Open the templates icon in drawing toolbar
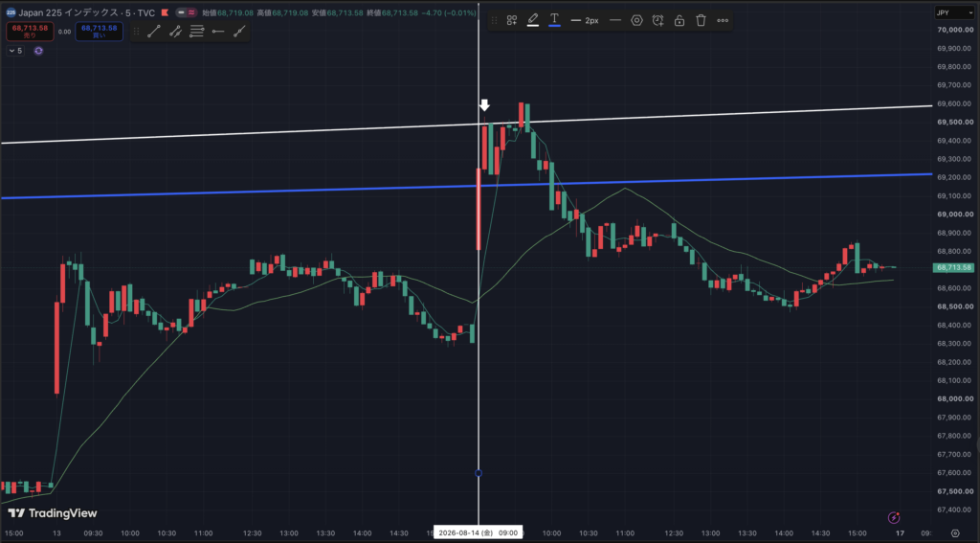The width and height of the screenshot is (980, 543). click(x=511, y=21)
